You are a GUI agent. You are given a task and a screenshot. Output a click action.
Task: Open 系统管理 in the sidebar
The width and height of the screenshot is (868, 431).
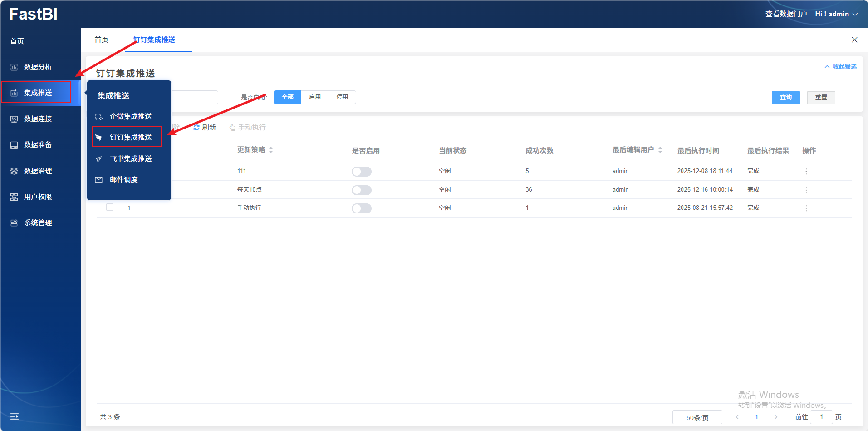[x=38, y=223]
